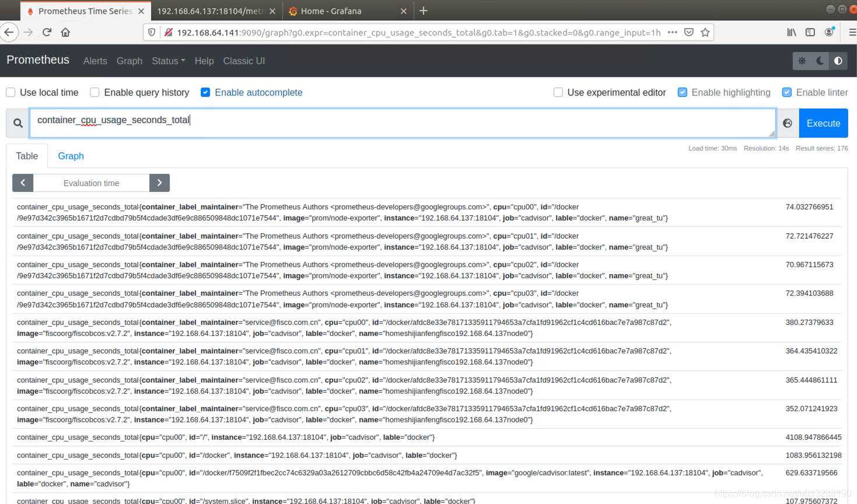Click value 72.721476227
The image size is (857, 504).
(809, 236)
